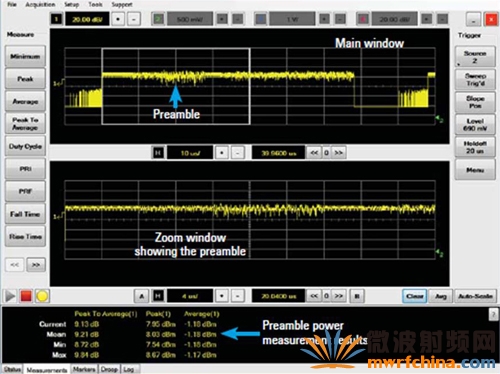Open the help question mark icon
The width and height of the screenshot is (500, 374).
493,314
